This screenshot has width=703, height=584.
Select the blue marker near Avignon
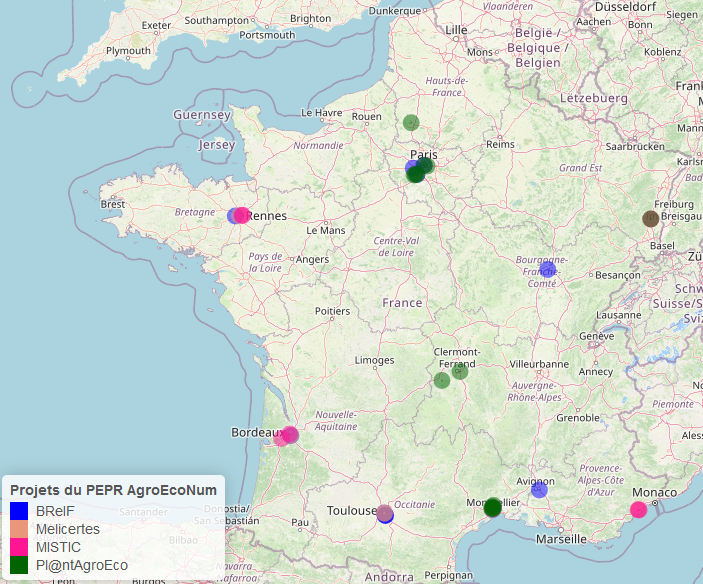(539, 489)
